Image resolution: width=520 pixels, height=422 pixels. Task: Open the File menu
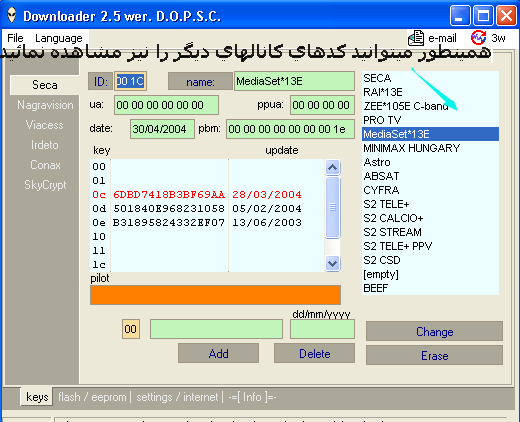[x=15, y=38]
